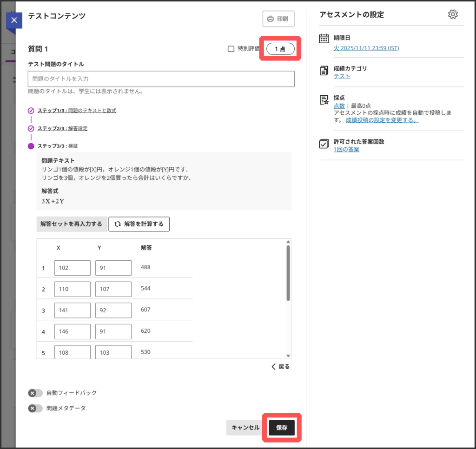This screenshot has height=449, width=476.
Task: Toggle 自動フィードバック switch on
Action: point(35,393)
